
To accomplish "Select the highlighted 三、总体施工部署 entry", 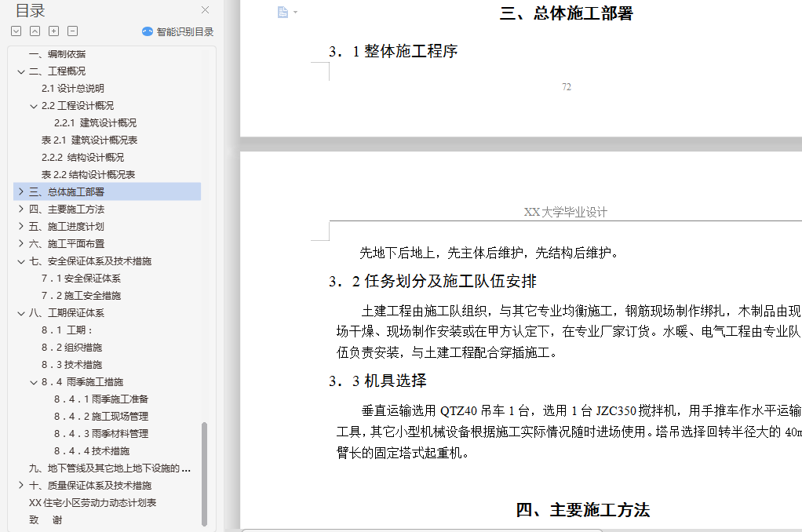I will 67,191.
